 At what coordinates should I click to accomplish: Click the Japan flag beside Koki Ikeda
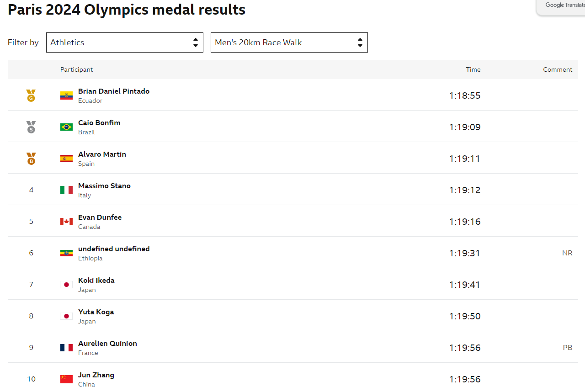(66, 284)
